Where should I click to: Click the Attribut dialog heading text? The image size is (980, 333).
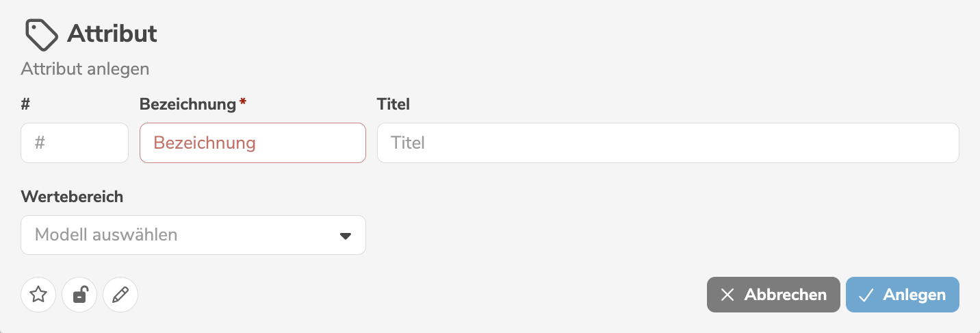112,34
